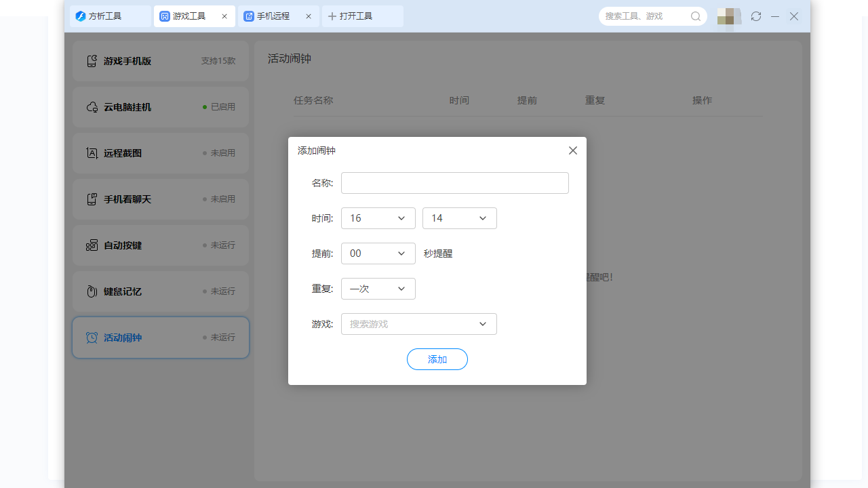Screen dimensions: 868x488
Task: Click the user avatar in the title bar
Action: tap(728, 16)
